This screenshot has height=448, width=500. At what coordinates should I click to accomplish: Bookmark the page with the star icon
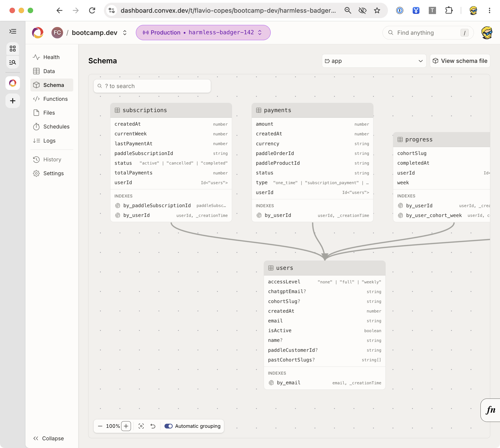click(377, 10)
